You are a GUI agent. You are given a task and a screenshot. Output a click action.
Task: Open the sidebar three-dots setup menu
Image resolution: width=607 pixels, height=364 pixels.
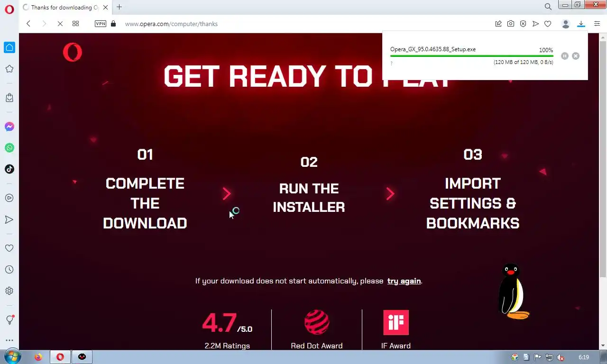click(9, 340)
